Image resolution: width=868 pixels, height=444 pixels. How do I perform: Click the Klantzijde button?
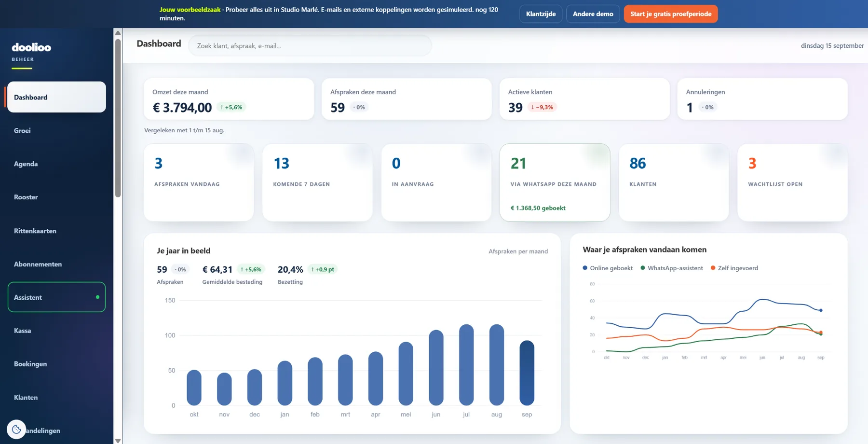[541, 14]
